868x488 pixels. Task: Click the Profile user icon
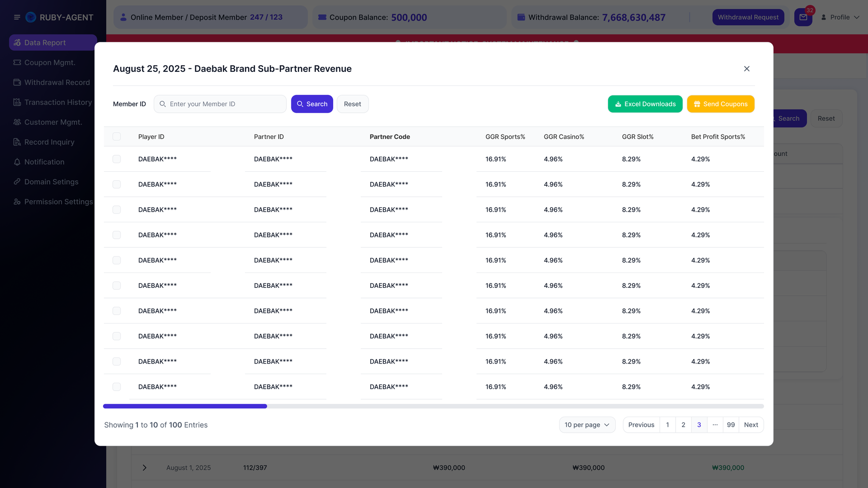click(824, 17)
